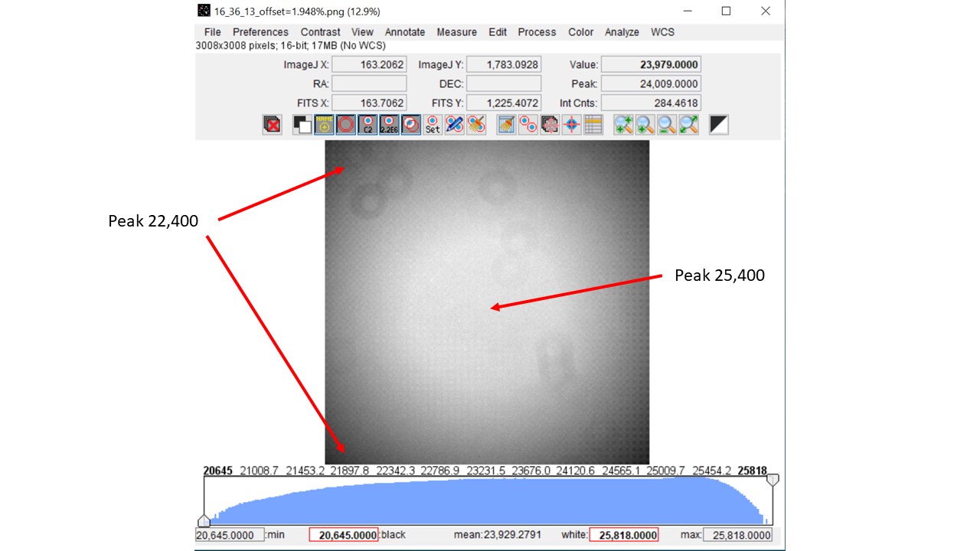
Task: Toggle the 2.2E6 source counts display icon
Action: (x=390, y=125)
